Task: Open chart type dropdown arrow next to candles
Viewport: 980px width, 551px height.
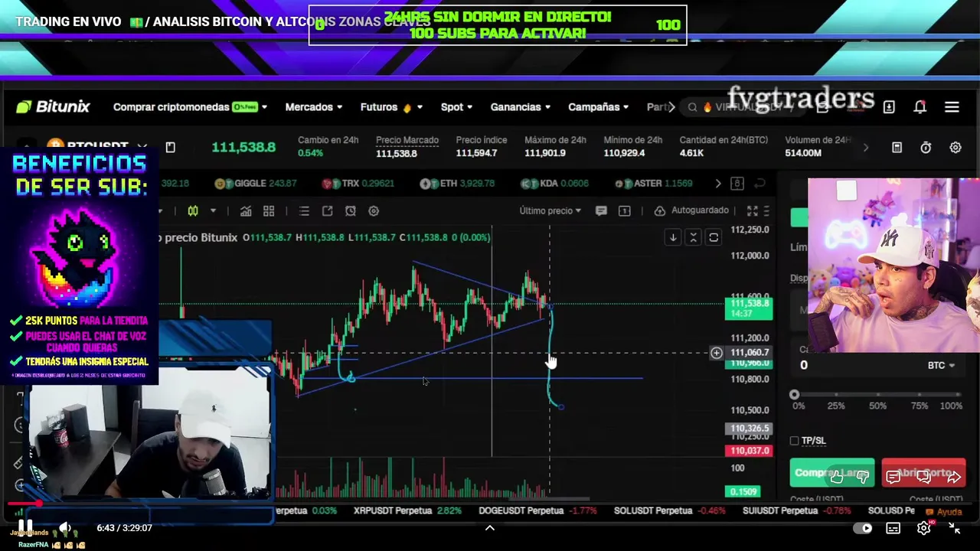Action: coord(213,210)
